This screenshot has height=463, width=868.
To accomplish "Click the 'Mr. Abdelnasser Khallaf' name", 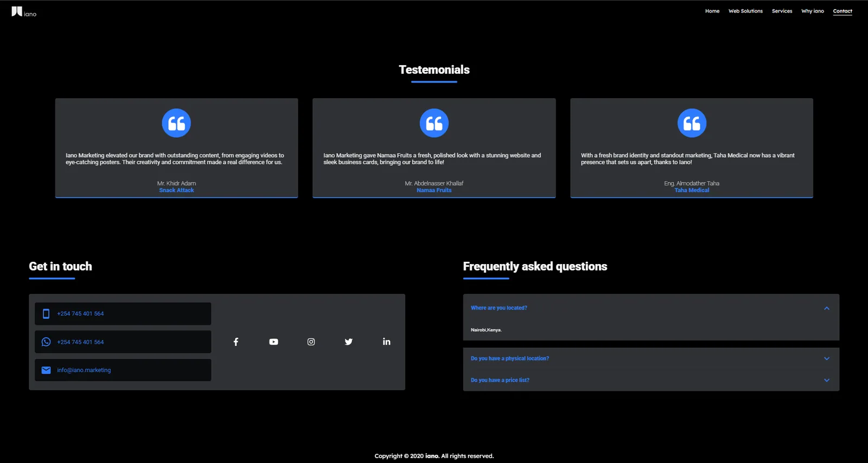I will click(x=434, y=183).
